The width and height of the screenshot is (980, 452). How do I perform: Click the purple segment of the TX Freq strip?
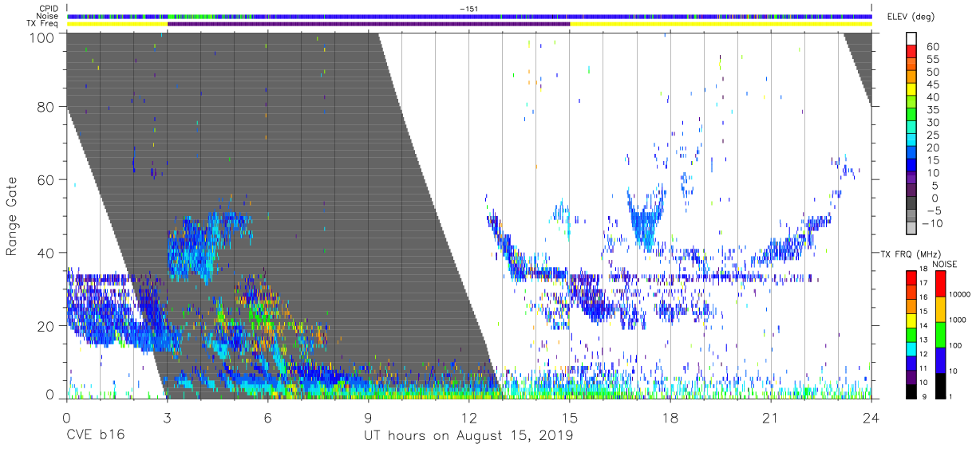[369, 24]
